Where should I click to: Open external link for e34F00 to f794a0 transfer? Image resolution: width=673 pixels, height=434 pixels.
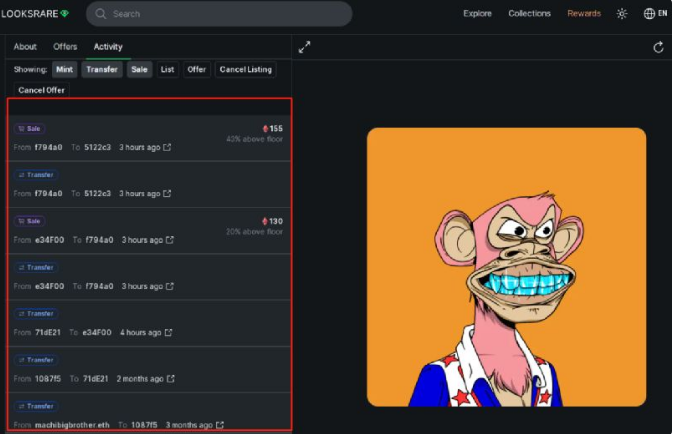click(170, 286)
